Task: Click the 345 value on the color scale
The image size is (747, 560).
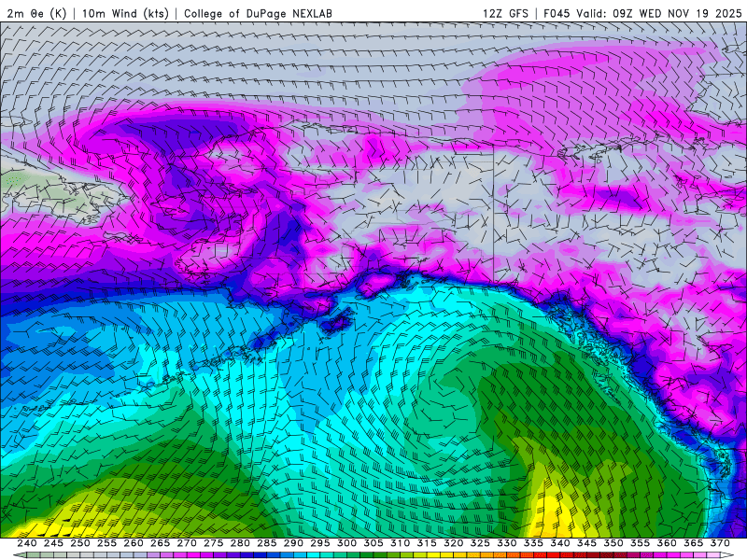Action: tap(587, 543)
